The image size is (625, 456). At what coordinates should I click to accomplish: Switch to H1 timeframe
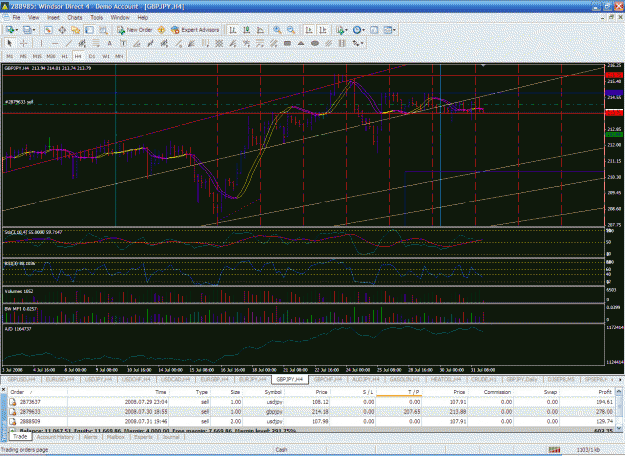(64, 56)
